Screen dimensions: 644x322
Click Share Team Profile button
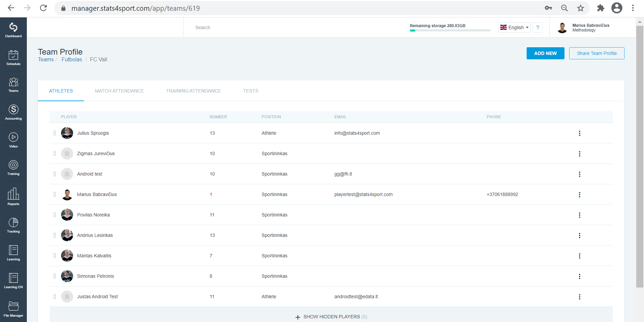597,53
